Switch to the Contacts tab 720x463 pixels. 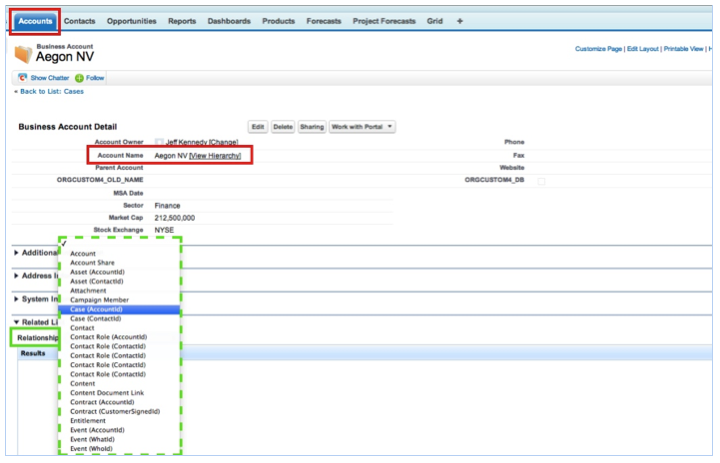coord(79,21)
